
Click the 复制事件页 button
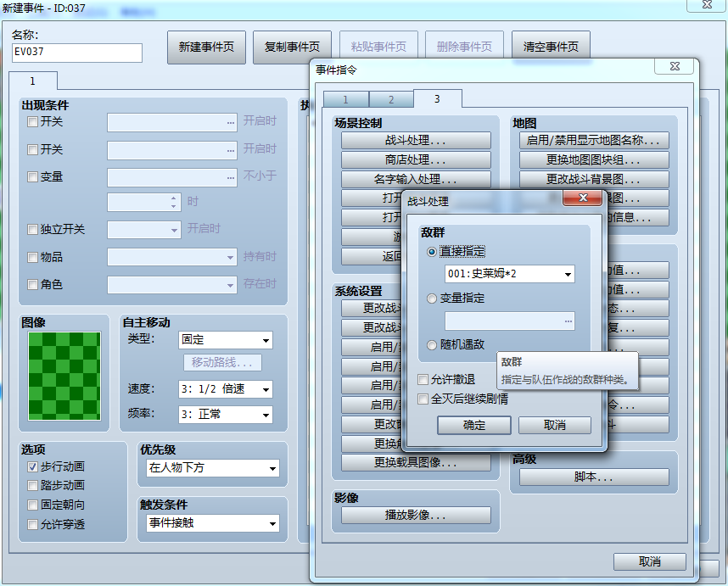[292, 47]
